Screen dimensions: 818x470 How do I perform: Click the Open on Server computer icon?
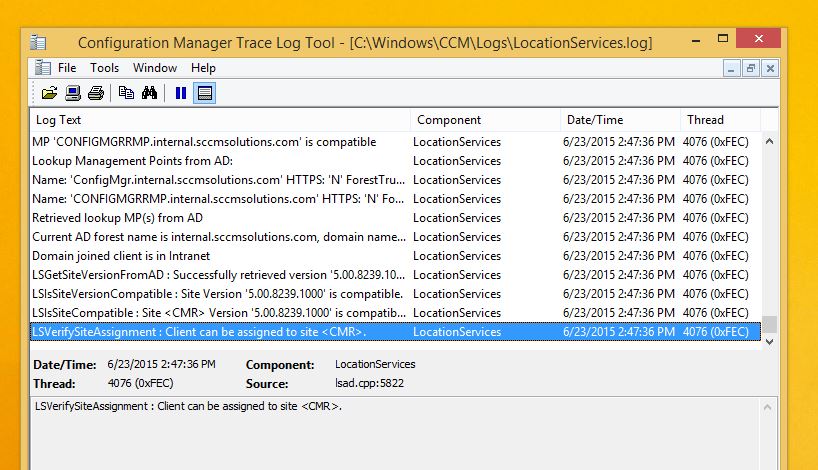(x=73, y=93)
